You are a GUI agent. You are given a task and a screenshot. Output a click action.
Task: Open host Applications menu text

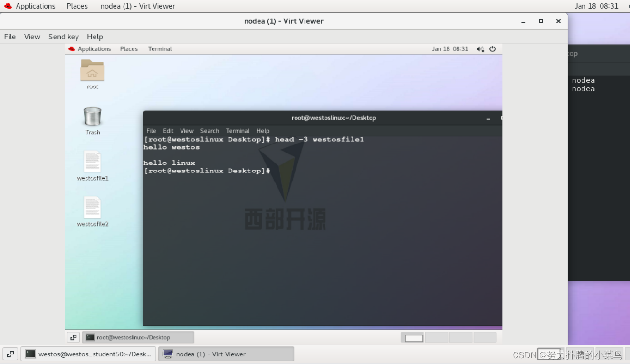coord(36,6)
